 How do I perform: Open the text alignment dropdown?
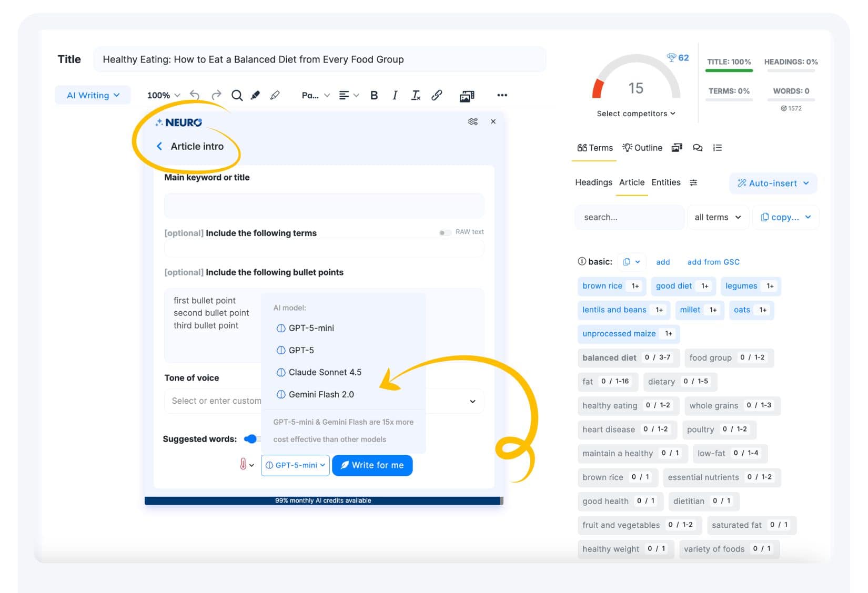(x=349, y=95)
